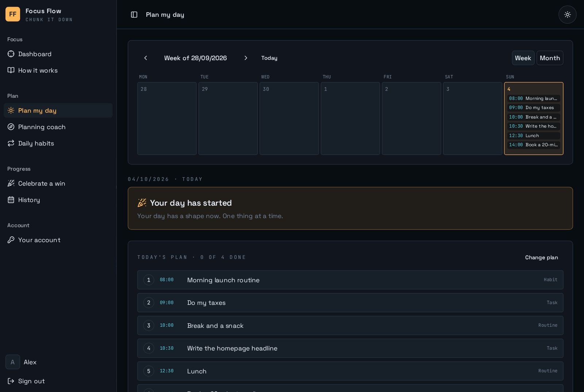Viewport: 584px width, 392px height.
Task: Select Thursday 1 day cell
Action: [x=350, y=119]
